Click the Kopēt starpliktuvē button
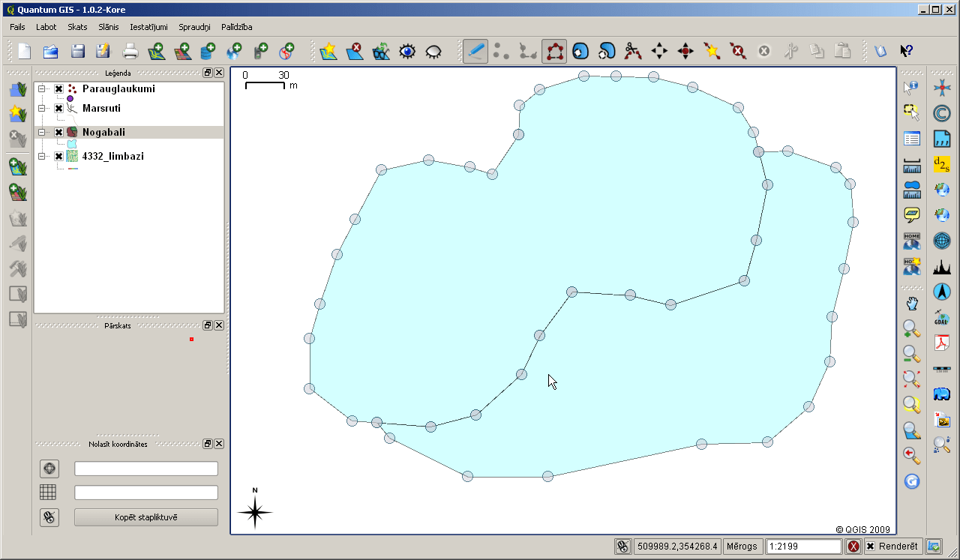The width and height of the screenshot is (960, 560). click(146, 517)
